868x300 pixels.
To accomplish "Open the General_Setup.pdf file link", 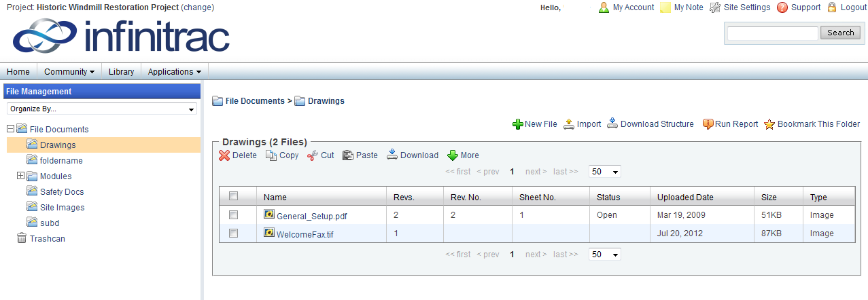I will tap(312, 216).
